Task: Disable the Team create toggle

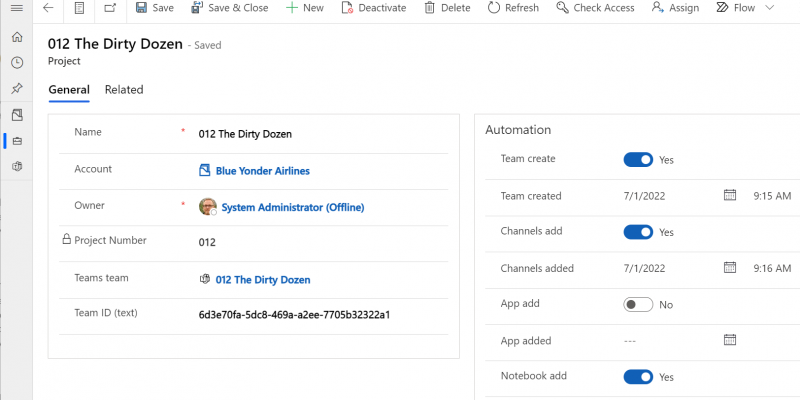Action: coord(638,159)
